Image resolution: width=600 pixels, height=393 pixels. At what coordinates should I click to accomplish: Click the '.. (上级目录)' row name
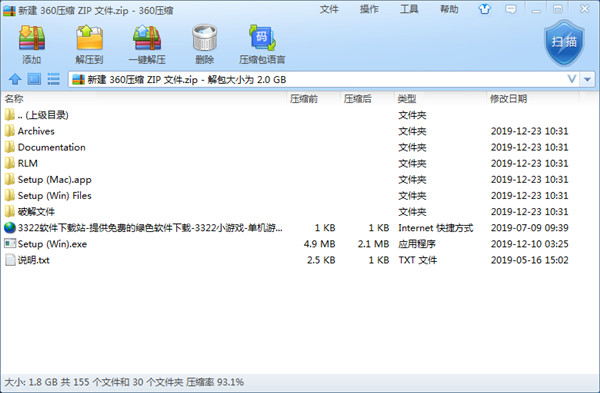tap(43, 115)
